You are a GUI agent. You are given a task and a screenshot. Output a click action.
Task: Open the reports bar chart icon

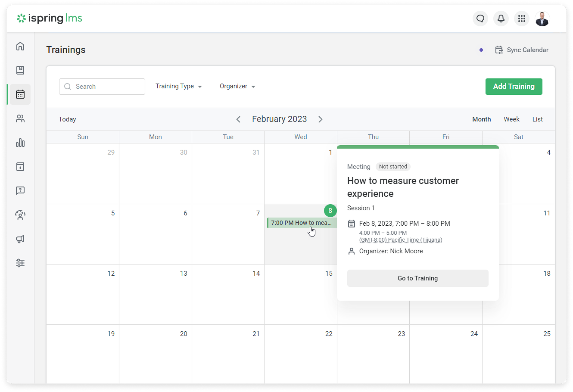click(x=20, y=143)
